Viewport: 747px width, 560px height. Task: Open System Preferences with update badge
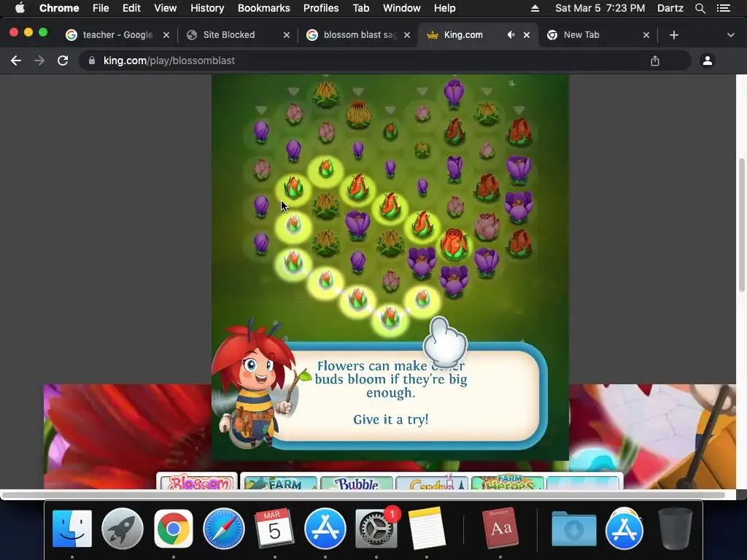tap(376, 529)
